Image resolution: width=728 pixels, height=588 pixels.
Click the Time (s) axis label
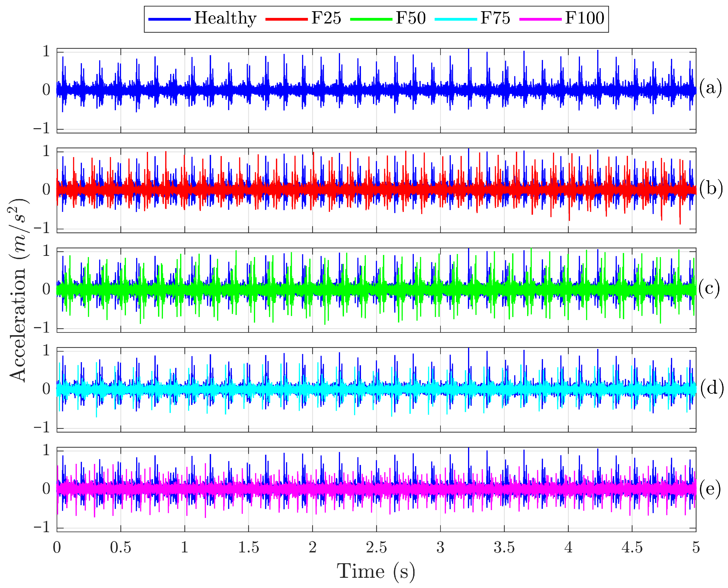(376, 571)
